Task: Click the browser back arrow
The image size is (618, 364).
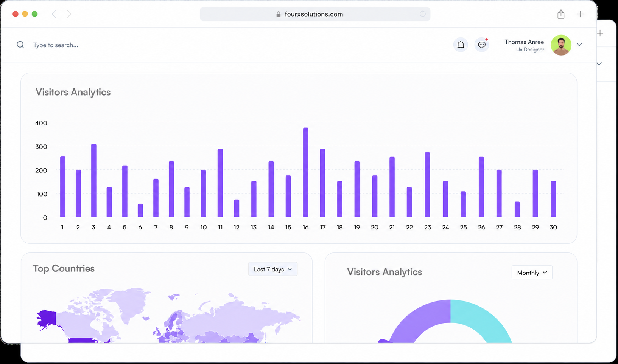Action: (54, 14)
